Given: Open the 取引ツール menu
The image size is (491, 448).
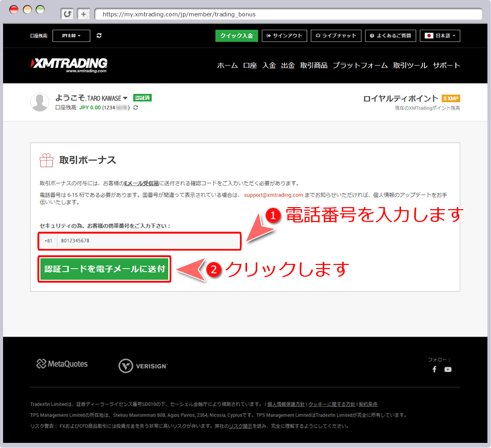Looking at the screenshot, I should tap(410, 65).
